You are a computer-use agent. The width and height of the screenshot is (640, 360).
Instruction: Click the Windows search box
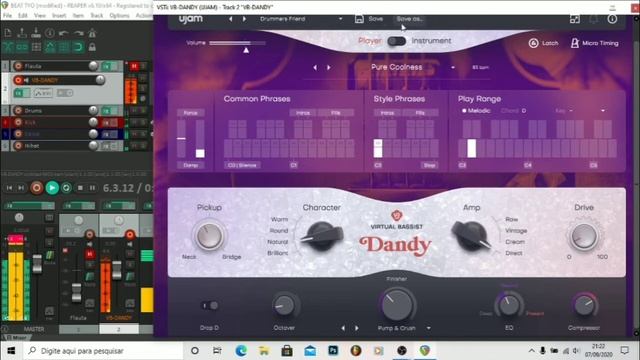coord(102,351)
